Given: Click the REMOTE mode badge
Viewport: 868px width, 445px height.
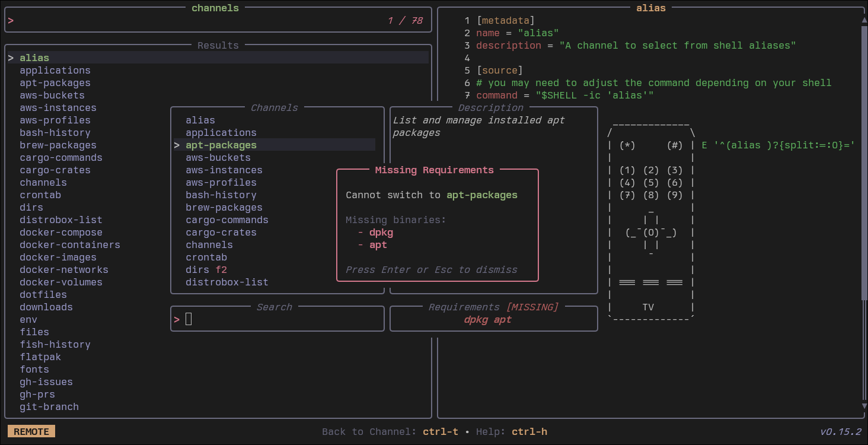Looking at the screenshot, I should pos(31,431).
